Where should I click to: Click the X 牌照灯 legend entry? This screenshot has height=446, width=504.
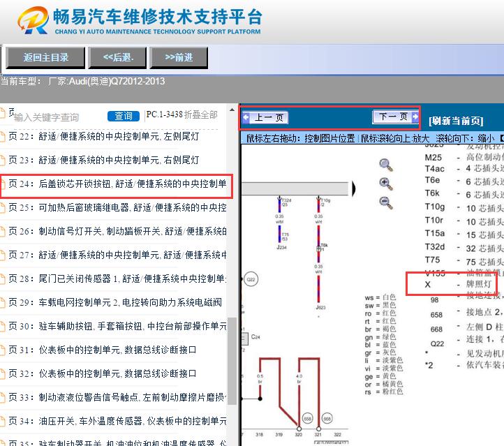coord(458,284)
